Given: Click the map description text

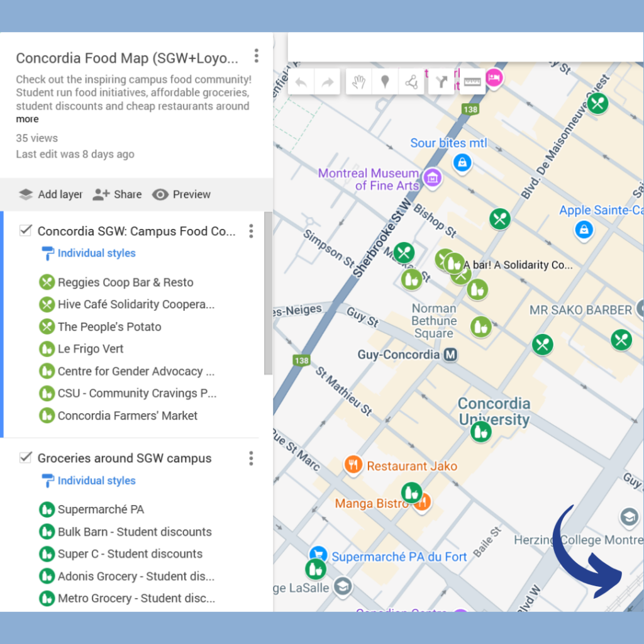Looking at the screenshot, I should 133,92.
